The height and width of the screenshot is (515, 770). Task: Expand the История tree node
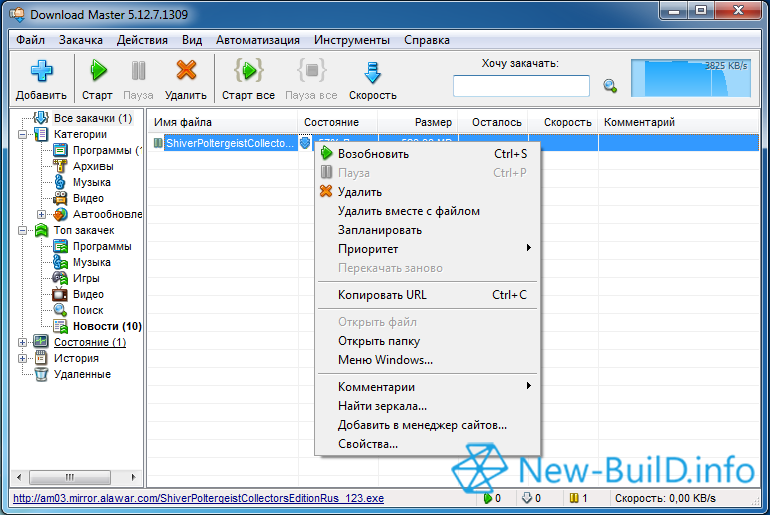[x=23, y=358]
